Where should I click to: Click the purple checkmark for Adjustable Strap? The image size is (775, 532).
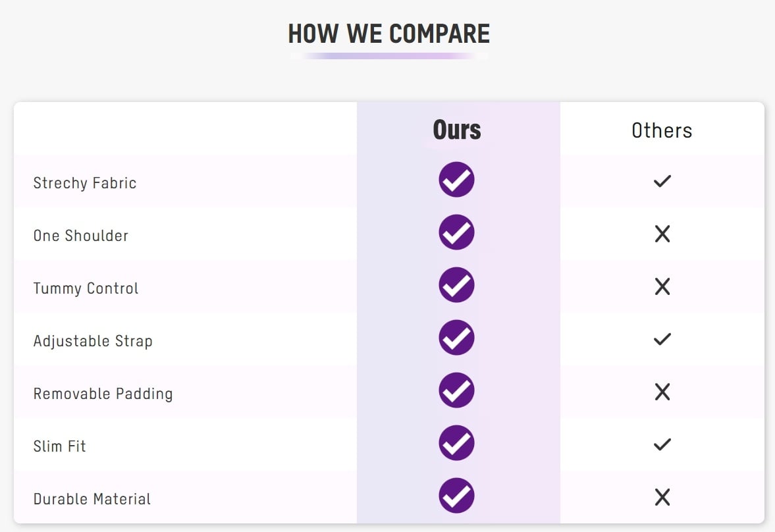click(456, 338)
